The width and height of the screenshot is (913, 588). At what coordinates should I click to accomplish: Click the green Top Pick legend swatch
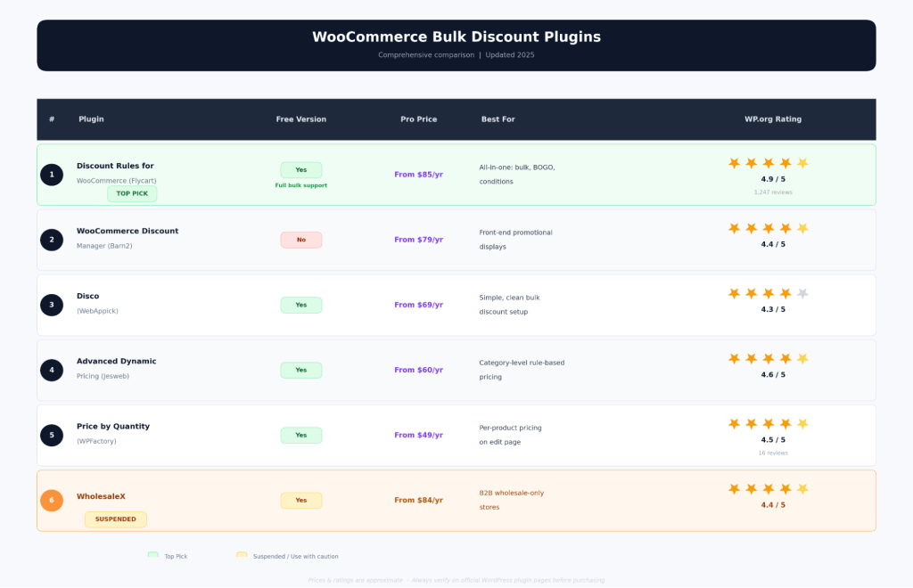coord(152,555)
